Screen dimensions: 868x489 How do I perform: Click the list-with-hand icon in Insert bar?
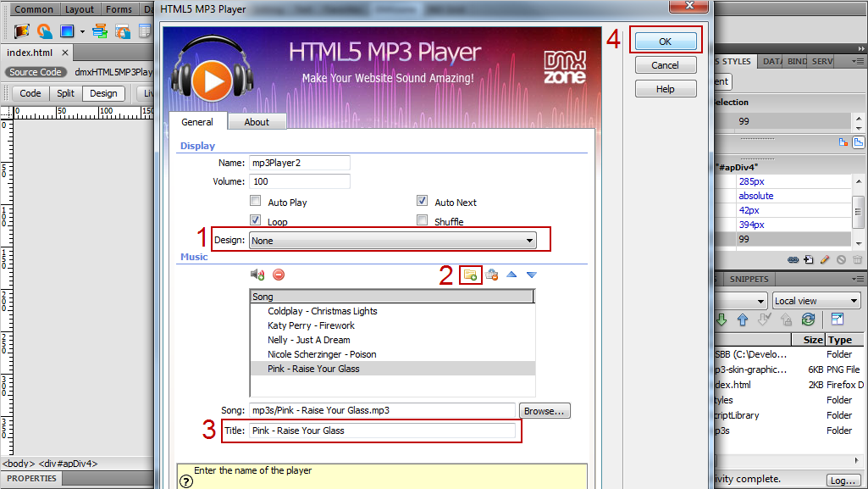coord(122,31)
